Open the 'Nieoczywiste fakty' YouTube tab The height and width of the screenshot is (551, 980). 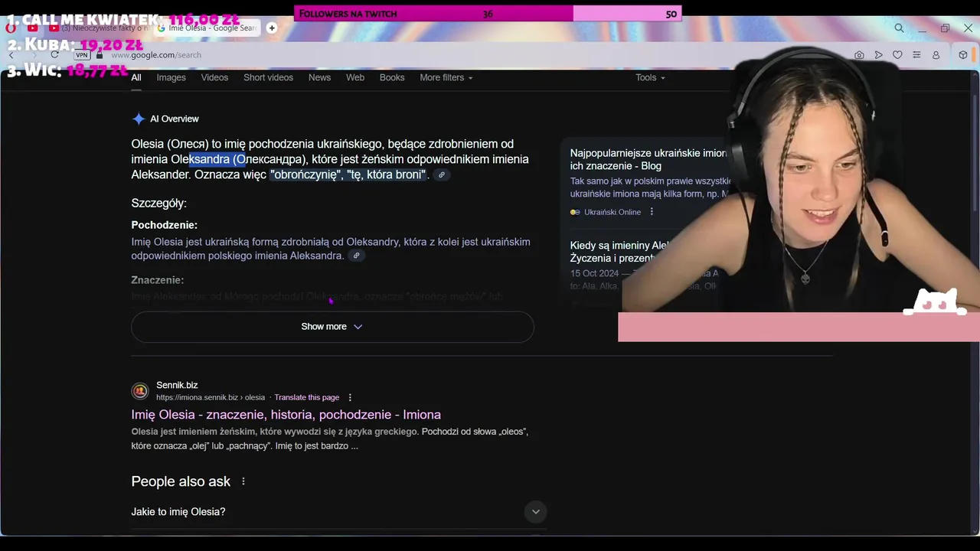tap(100, 28)
